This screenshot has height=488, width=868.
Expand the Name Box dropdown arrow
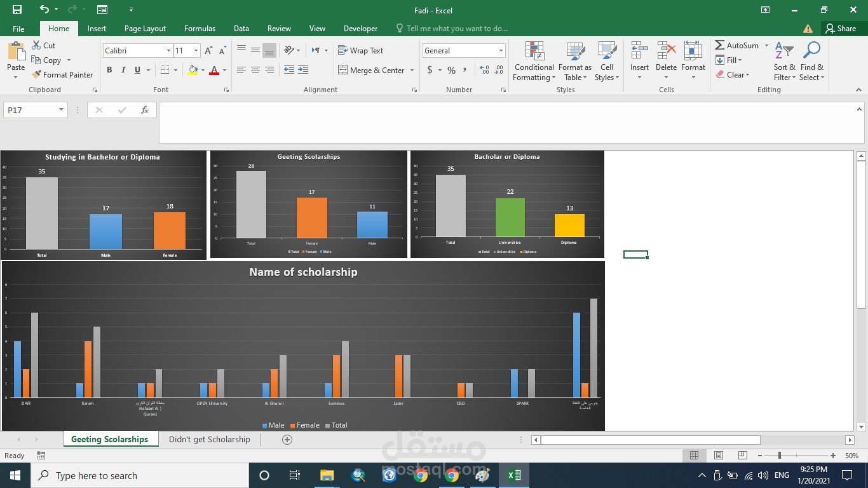coord(62,110)
